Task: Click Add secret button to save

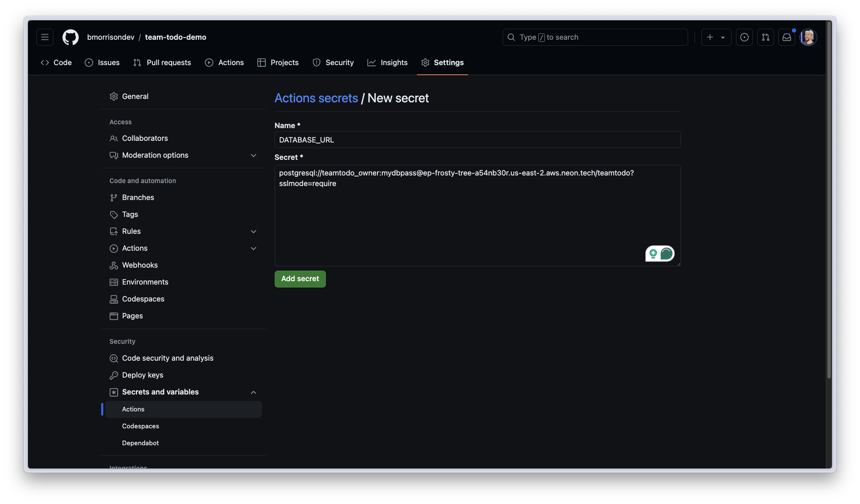Action: [x=300, y=278]
